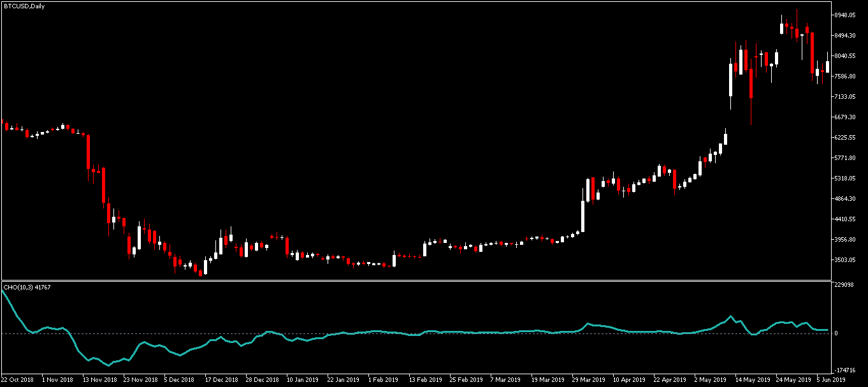Click the 8948.05 price level on axis
Screen dimensions: 868x387
click(x=849, y=15)
